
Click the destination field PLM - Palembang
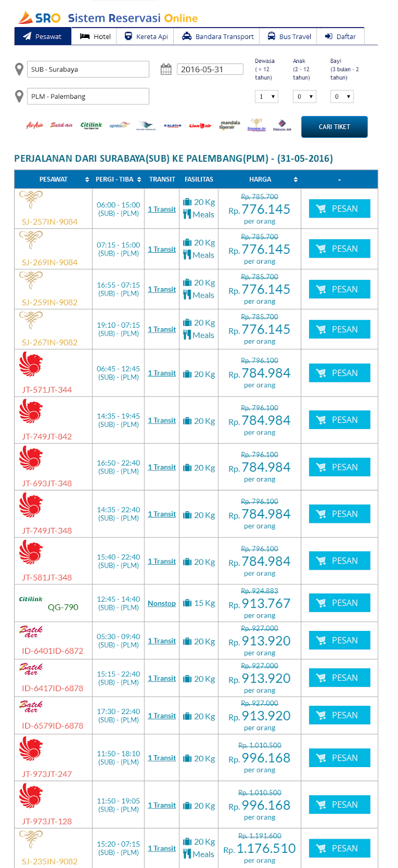click(88, 97)
